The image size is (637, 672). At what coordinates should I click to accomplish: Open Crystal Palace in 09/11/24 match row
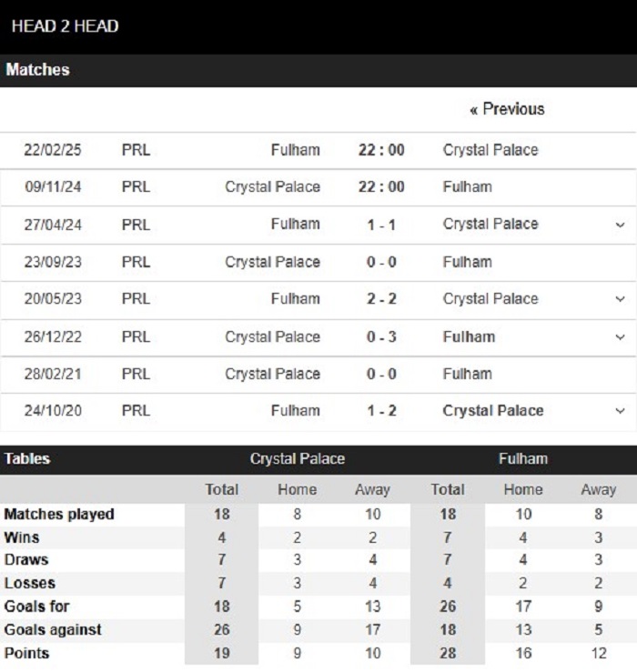pyautogui.click(x=272, y=186)
